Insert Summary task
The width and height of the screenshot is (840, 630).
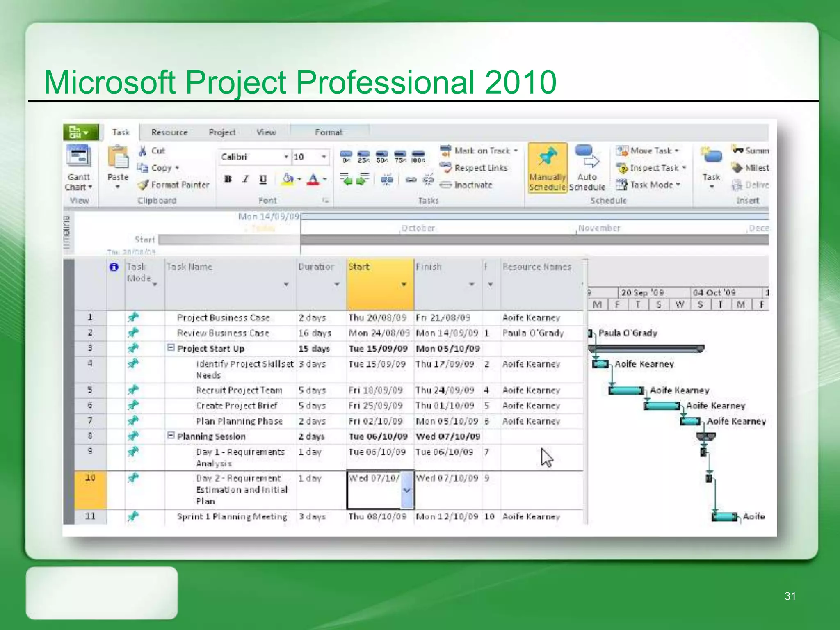(750, 151)
